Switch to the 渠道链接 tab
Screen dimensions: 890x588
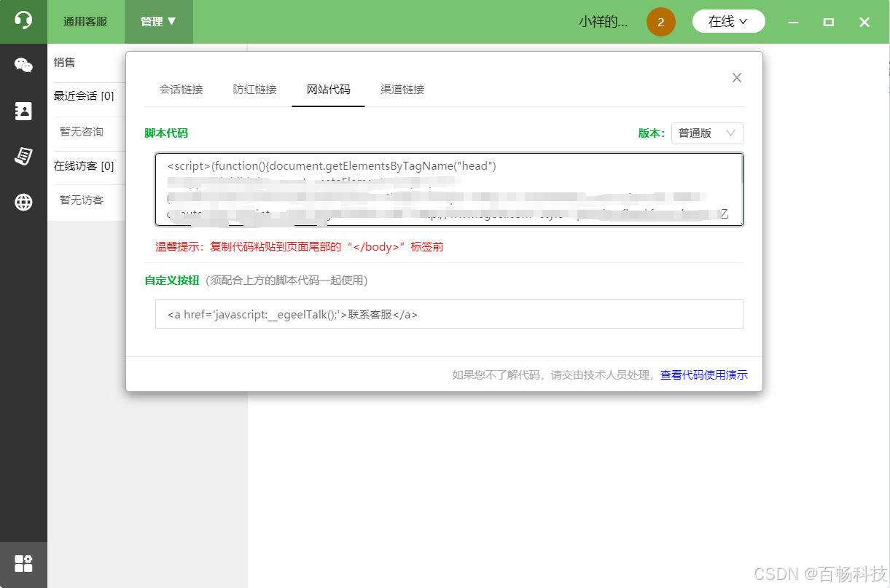click(402, 90)
